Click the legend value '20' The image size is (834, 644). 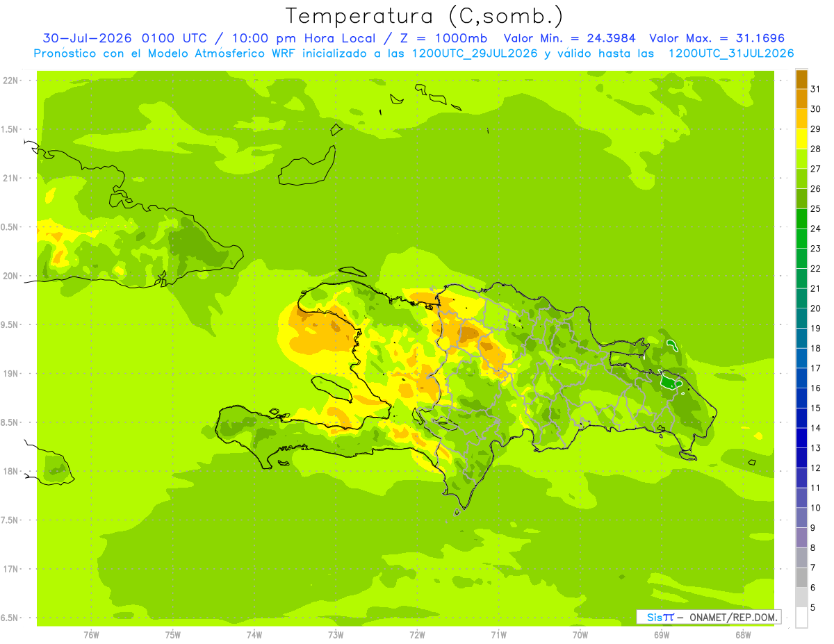[815, 308]
